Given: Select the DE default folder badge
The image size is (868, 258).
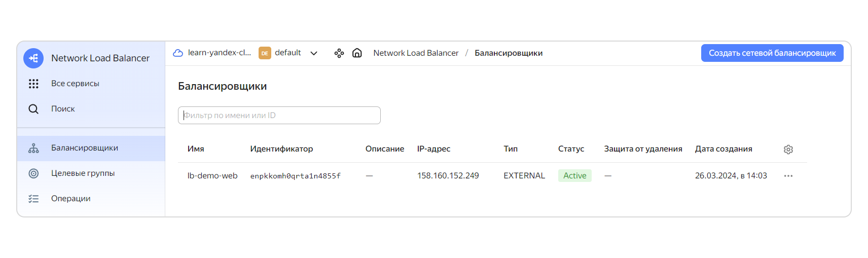Looking at the screenshot, I should (x=265, y=53).
